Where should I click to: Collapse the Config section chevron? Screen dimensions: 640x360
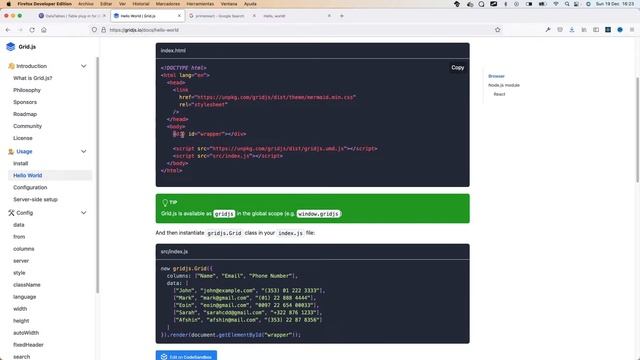[x=84, y=213]
